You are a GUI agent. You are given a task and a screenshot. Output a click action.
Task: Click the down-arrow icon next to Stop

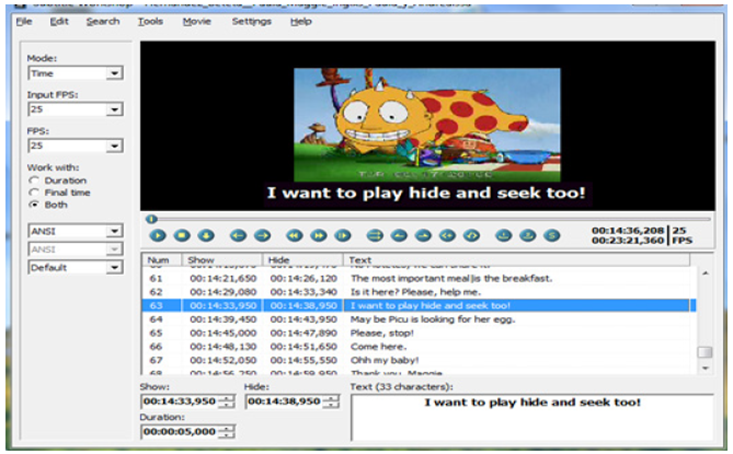pyautogui.click(x=206, y=236)
